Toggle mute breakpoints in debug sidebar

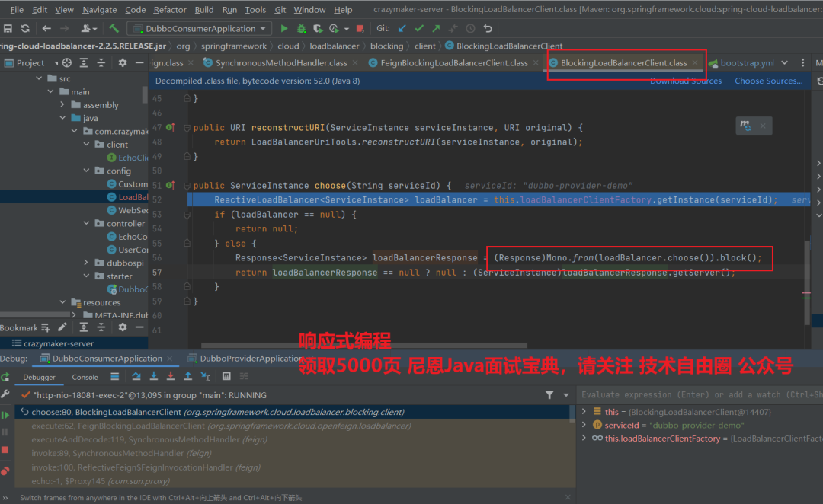tap(5, 471)
